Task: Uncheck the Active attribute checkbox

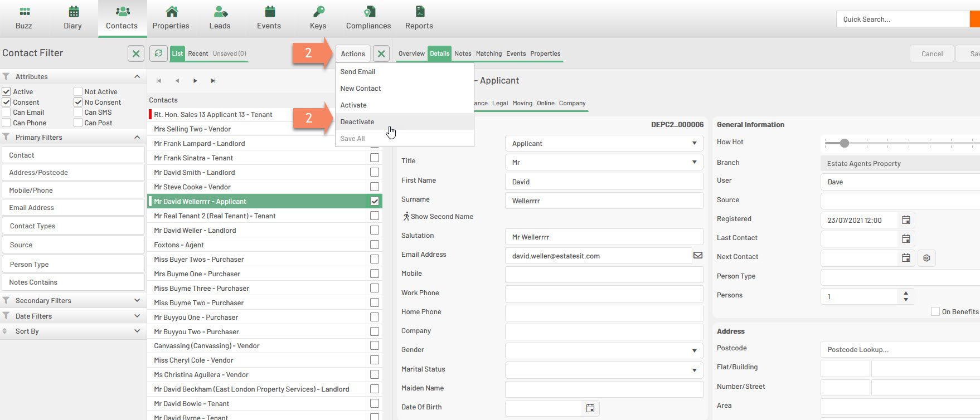Action: point(7,91)
